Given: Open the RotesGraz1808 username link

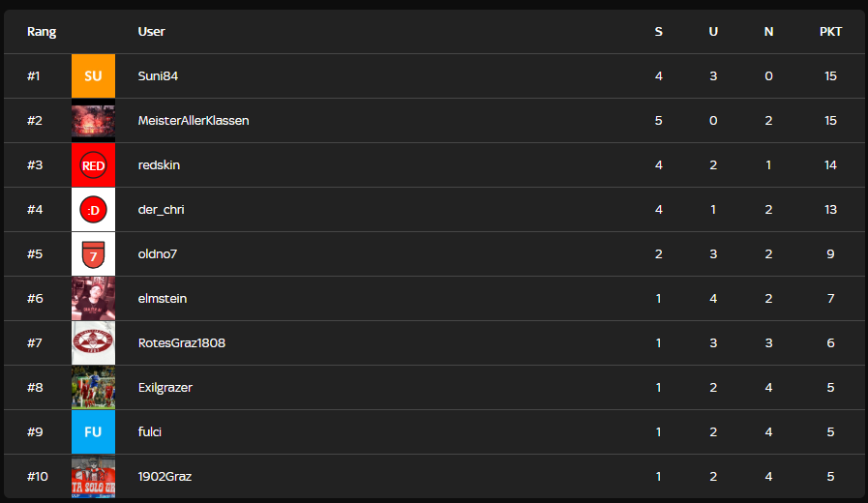Looking at the screenshot, I should tap(182, 343).
